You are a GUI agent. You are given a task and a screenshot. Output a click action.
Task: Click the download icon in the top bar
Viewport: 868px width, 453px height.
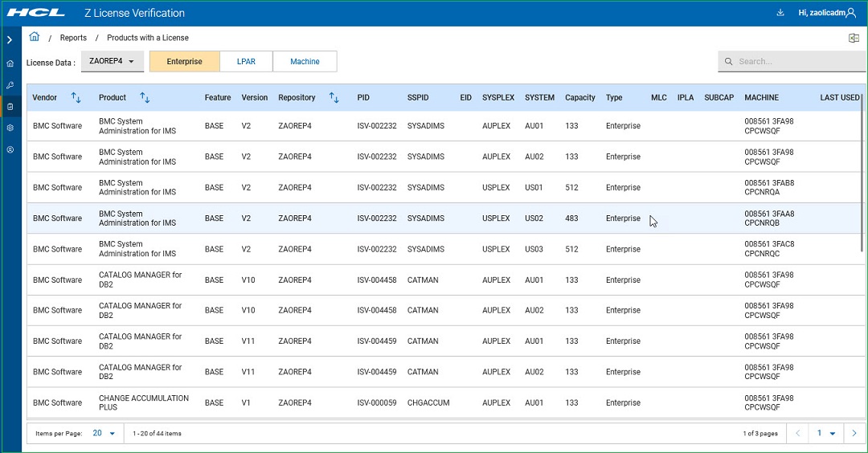[x=780, y=13]
